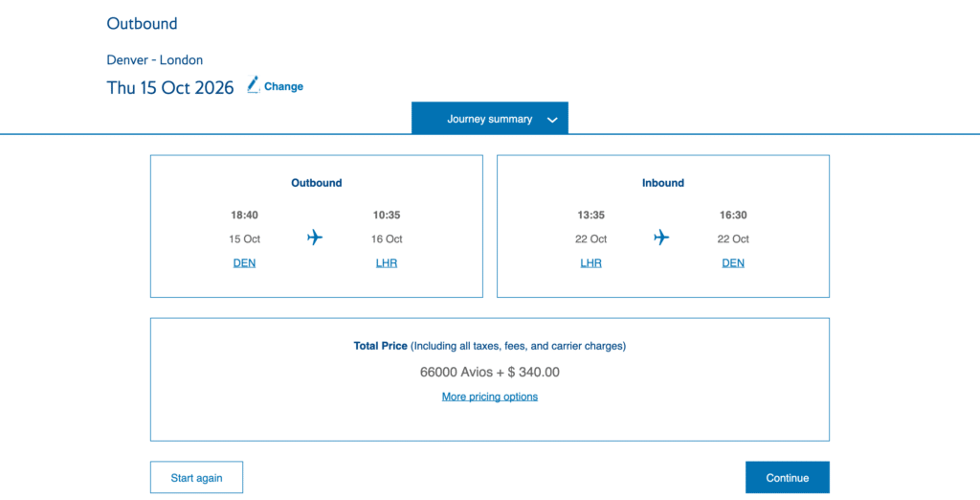The height and width of the screenshot is (500, 980).
Task: Select the Outbound card heading
Action: [316, 183]
